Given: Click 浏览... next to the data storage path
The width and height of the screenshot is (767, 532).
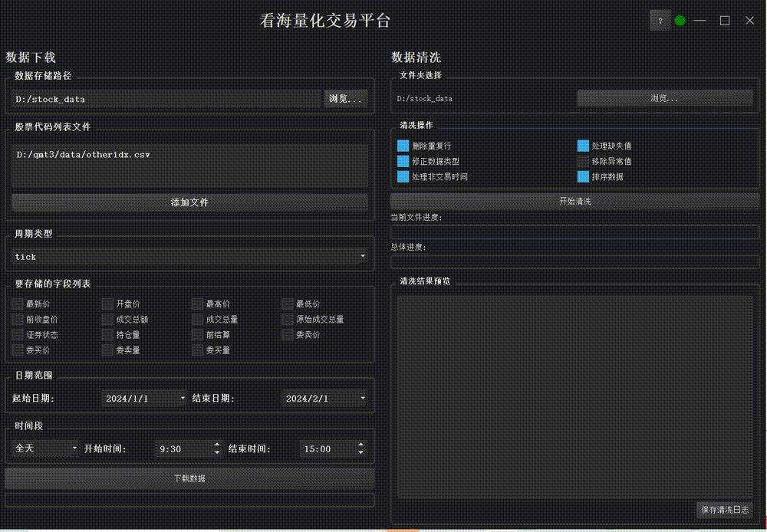Looking at the screenshot, I should point(345,98).
